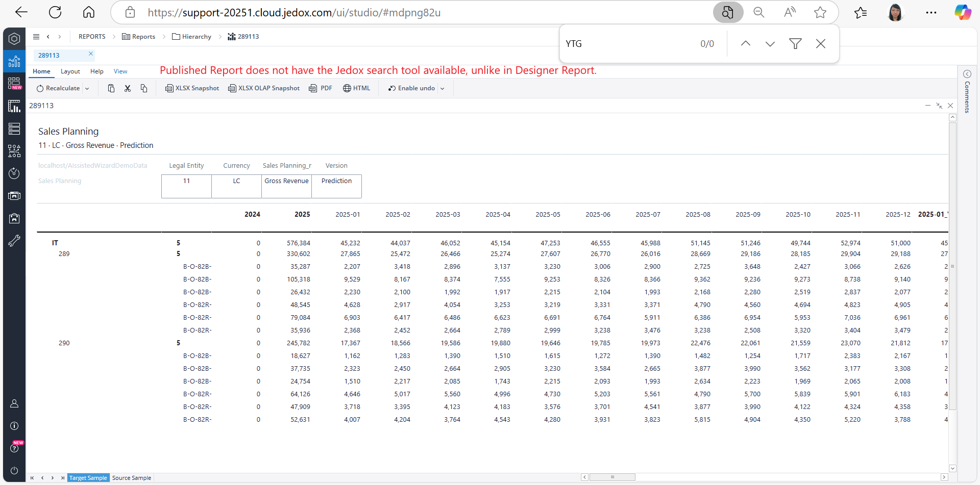
Task: Export report as HTML
Action: 356,88
